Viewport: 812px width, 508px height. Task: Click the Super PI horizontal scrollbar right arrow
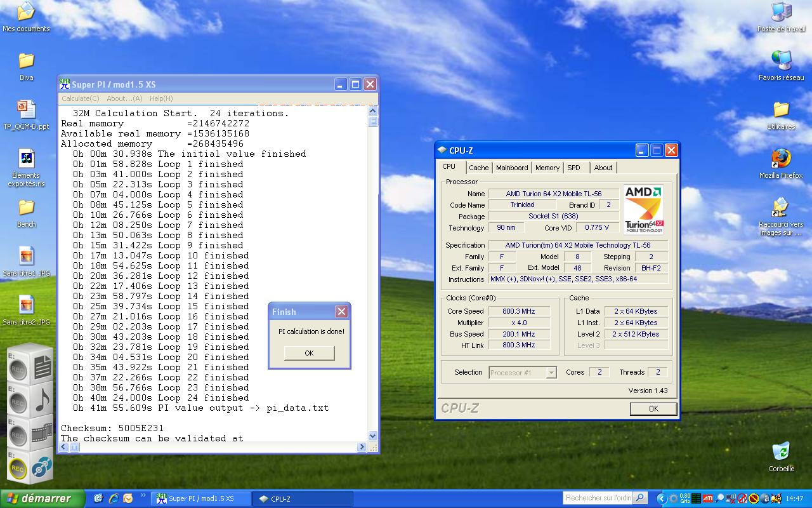coord(362,446)
